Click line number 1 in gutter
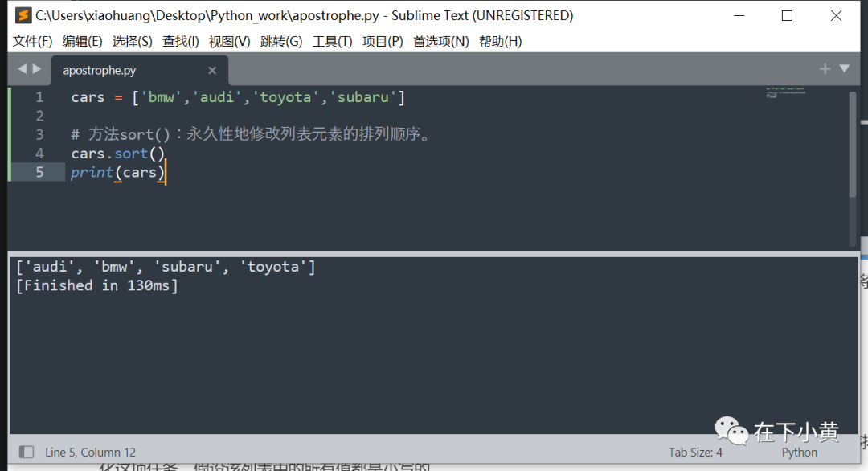Viewport: 868px width, 471px height. click(39, 97)
